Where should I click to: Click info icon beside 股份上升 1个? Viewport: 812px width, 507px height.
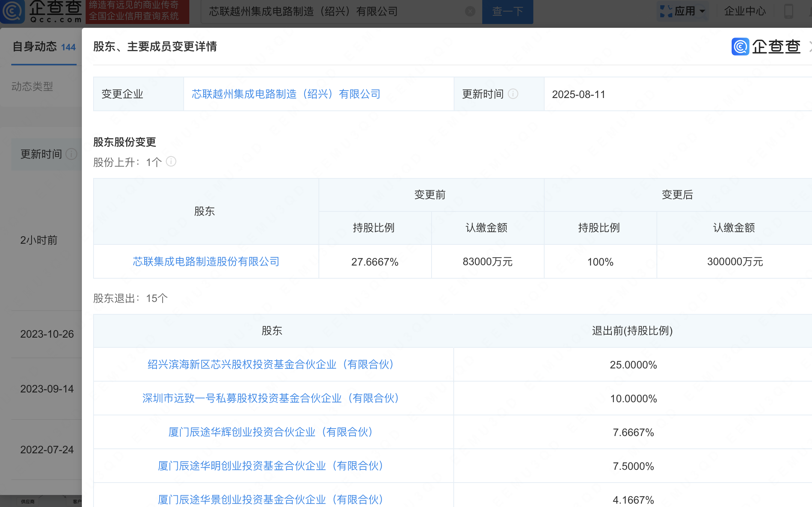pyautogui.click(x=171, y=161)
